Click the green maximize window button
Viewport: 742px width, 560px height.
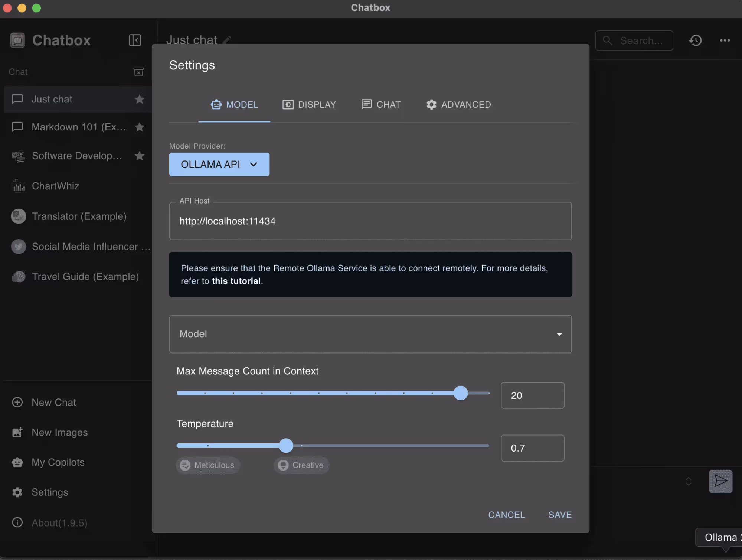36,8
